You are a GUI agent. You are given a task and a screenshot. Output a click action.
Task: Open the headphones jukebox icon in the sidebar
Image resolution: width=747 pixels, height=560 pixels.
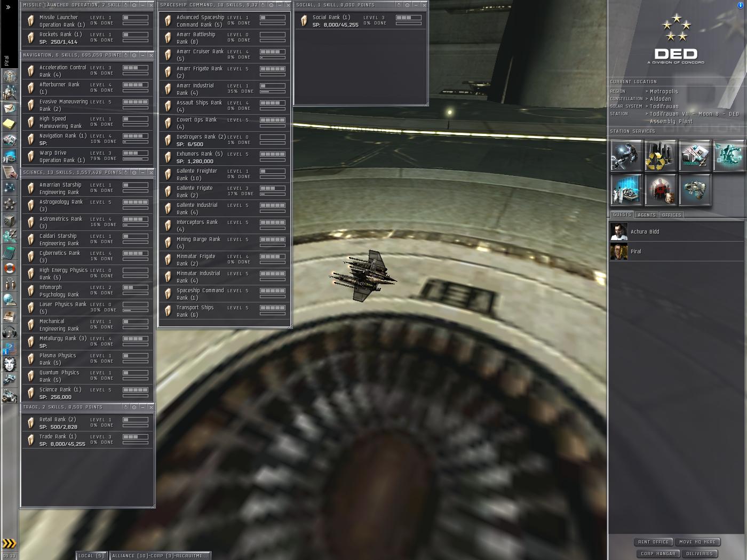(10, 332)
